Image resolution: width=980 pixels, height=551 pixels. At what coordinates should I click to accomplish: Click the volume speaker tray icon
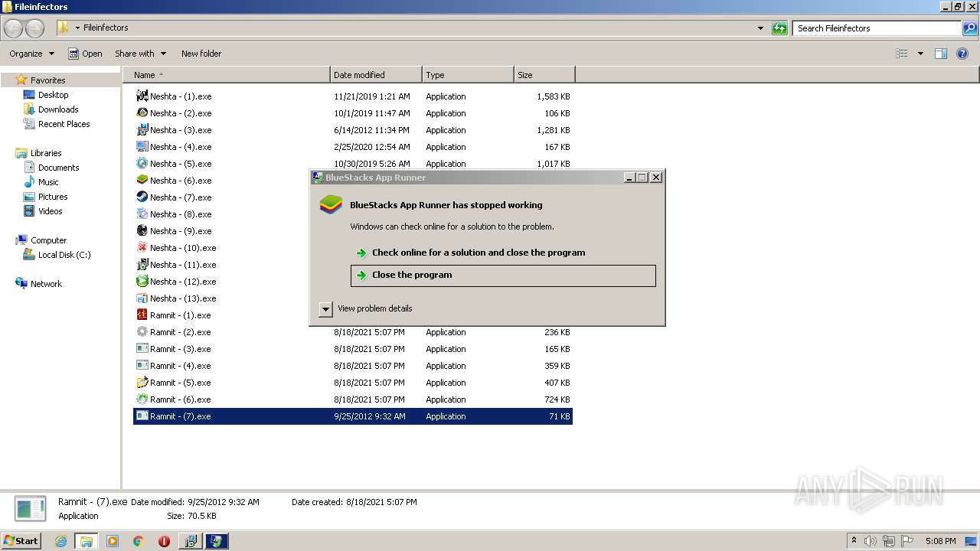(x=871, y=541)
